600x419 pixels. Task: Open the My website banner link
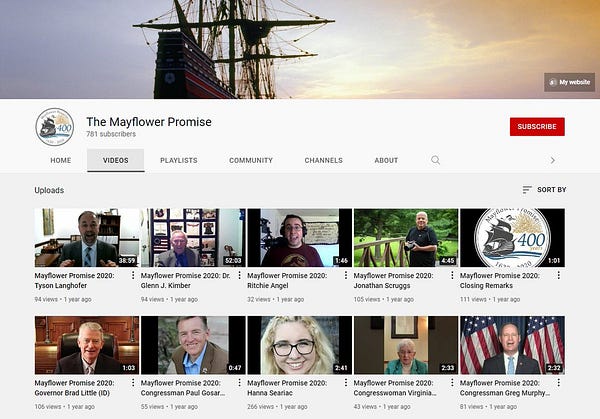point(569,82)
